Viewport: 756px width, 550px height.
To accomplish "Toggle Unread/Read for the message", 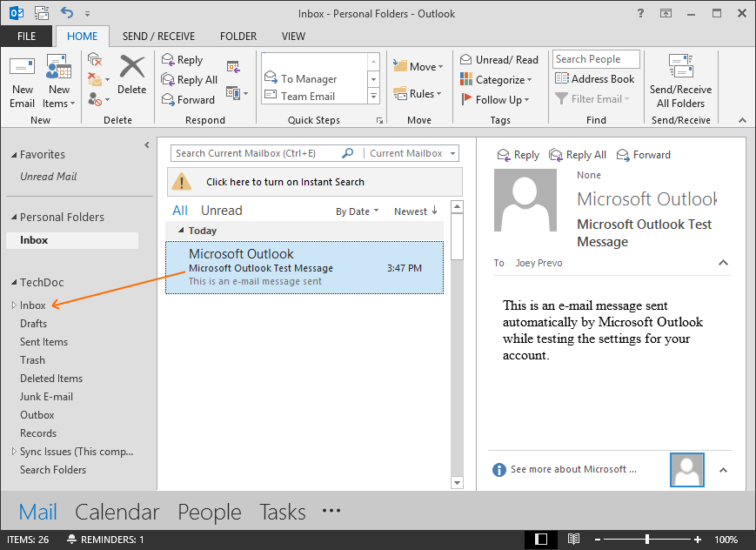I will (499, 59).
